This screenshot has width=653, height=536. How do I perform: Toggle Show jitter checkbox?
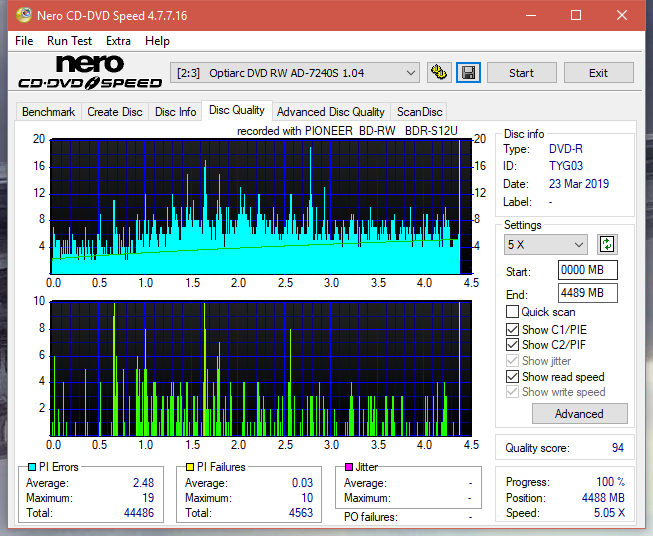pos(512,361)
